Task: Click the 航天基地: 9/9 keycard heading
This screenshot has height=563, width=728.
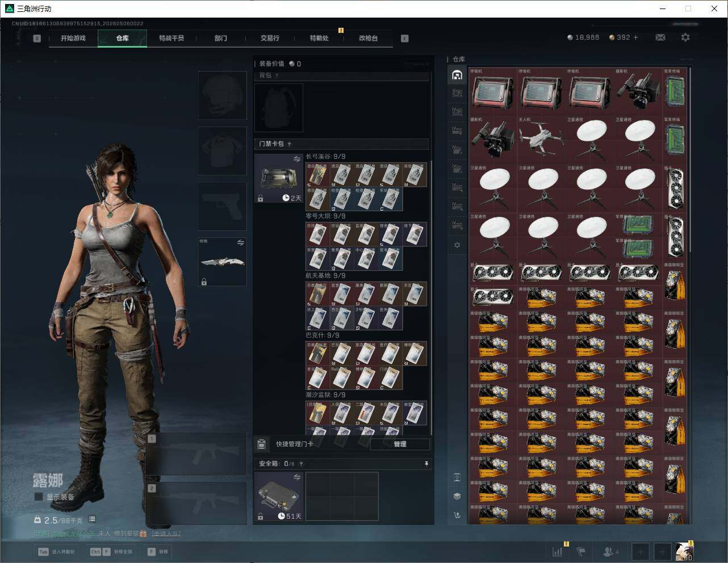Action: point(326,275)
